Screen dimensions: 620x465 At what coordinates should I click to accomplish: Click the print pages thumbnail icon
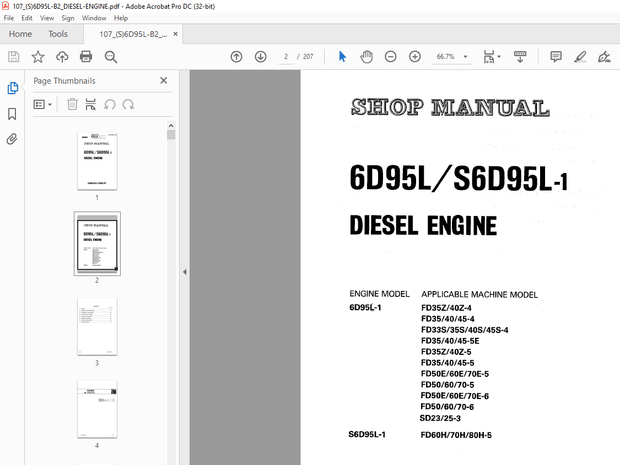[x=91, y=104]
